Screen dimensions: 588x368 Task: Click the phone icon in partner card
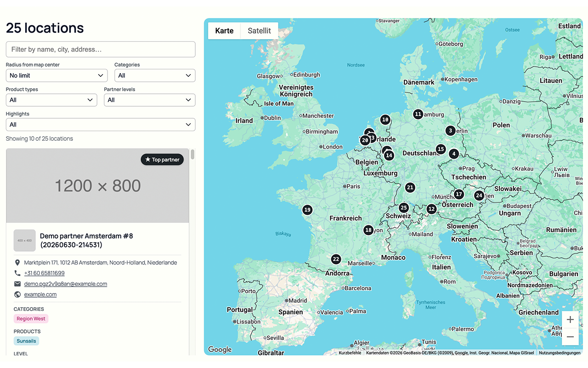(17, 273)
